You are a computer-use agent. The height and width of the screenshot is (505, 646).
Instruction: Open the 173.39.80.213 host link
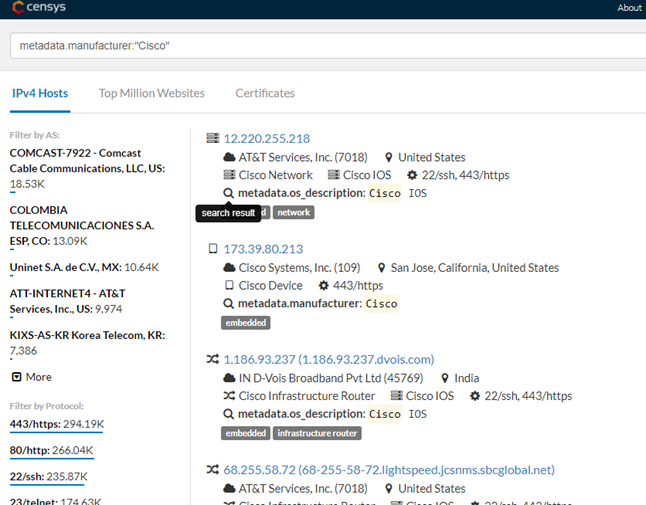[x=263, y=249]
